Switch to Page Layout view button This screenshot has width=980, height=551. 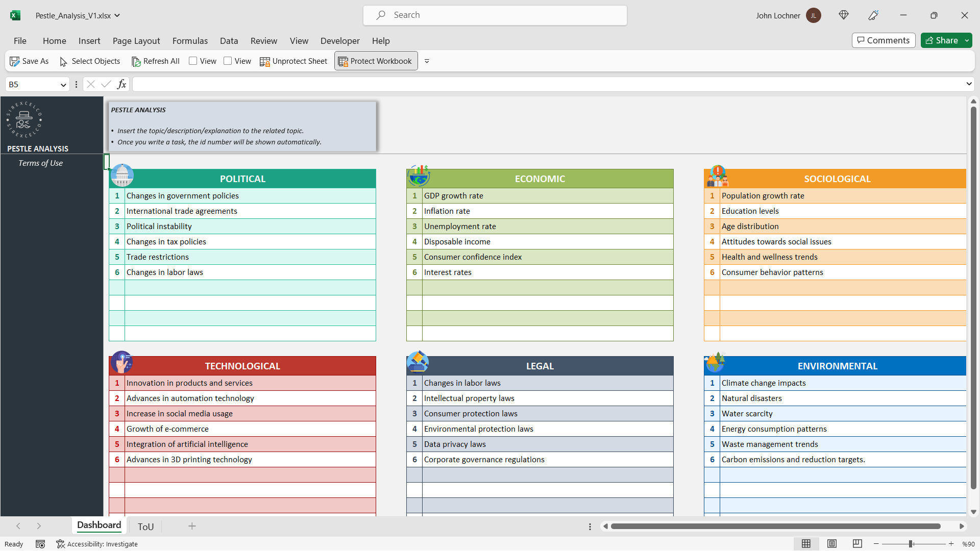pos(832,544)
